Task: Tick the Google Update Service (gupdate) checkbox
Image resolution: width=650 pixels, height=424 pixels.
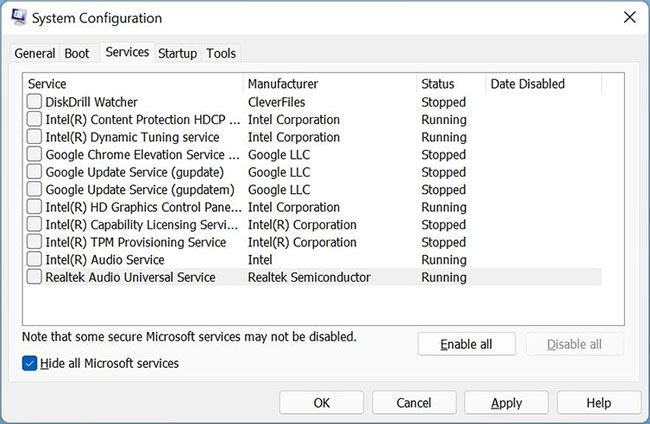Action: (35, 172)
